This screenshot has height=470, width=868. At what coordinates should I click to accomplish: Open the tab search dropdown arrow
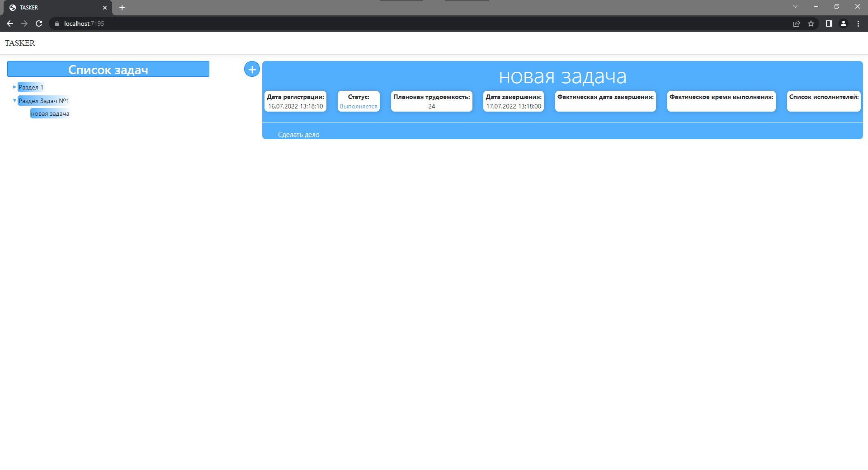click(x=795, y=6)
